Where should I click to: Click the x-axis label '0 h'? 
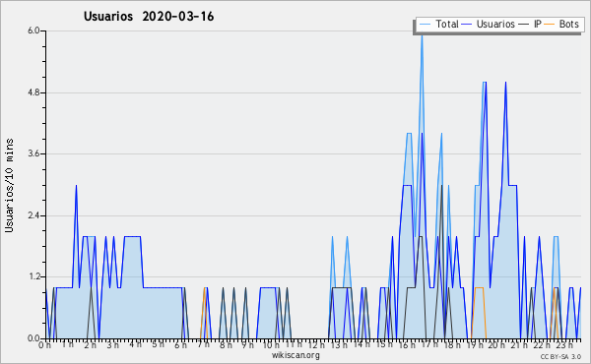click(44, 345)
